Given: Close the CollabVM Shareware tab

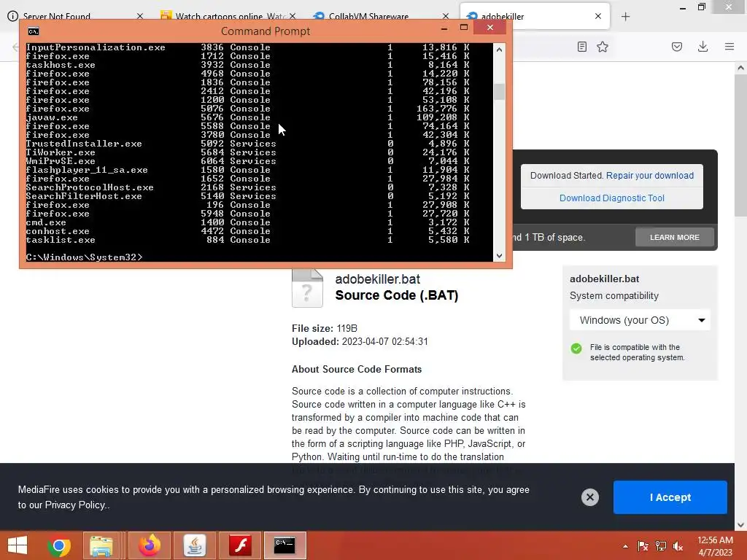Looking at the screenshot, I should click(446, 16).
